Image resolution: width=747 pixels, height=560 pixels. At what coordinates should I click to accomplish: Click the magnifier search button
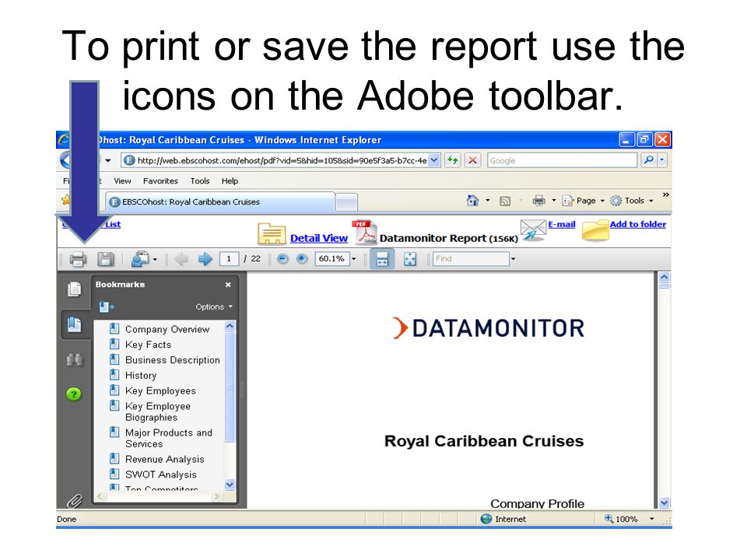(x=648, y=160)
